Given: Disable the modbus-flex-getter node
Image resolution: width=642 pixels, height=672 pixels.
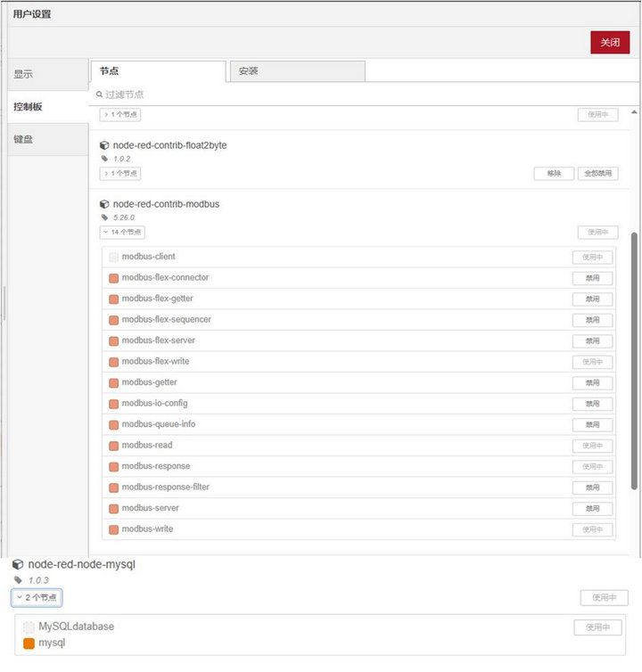Looking at the screenshot, I should (592, 299).
